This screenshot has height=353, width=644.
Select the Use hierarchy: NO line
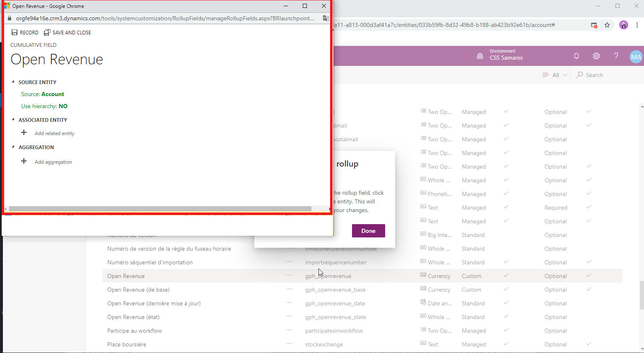click(x=44, y=106)
